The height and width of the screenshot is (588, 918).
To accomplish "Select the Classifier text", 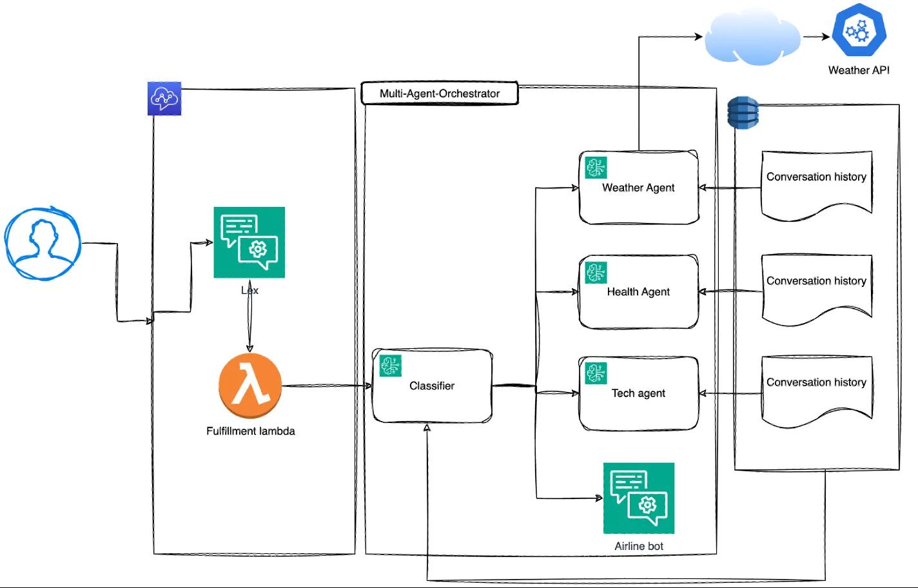I will 432,386.
